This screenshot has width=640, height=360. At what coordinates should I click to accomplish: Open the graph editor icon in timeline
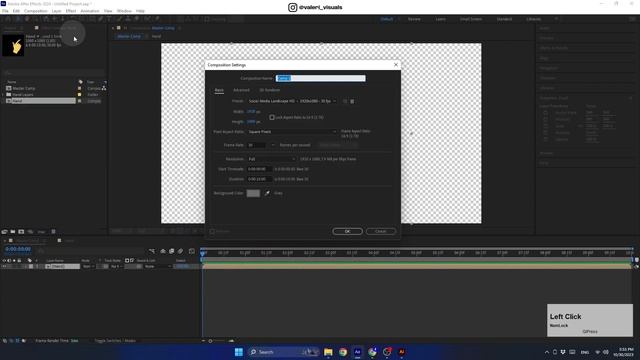pos(192,251)
